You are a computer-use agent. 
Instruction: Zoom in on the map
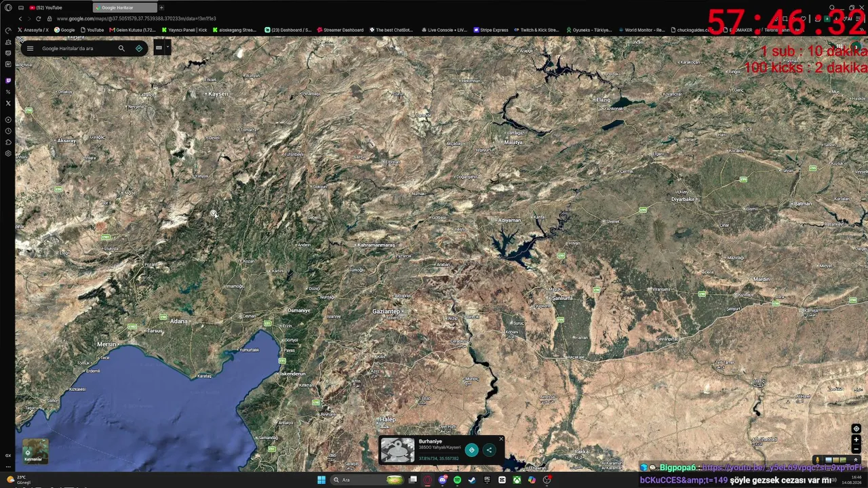(856, 439)
